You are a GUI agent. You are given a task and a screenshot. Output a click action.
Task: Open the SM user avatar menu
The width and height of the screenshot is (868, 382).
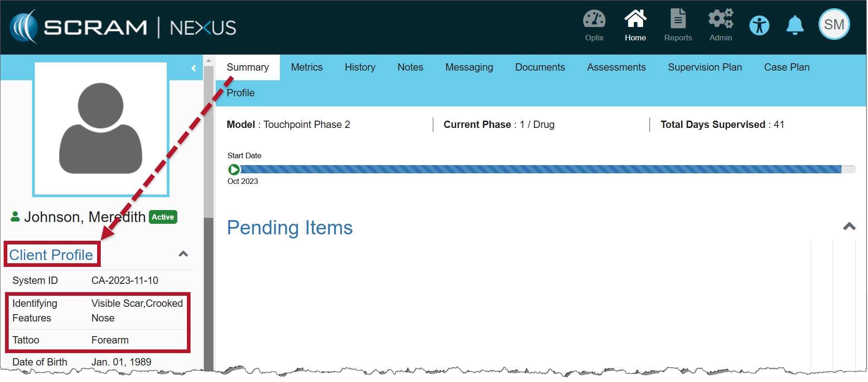coord(834,24)
